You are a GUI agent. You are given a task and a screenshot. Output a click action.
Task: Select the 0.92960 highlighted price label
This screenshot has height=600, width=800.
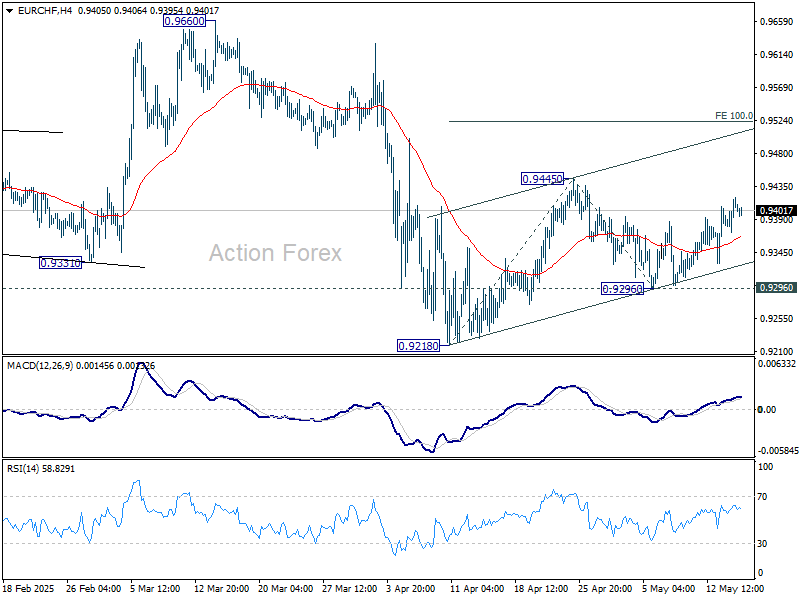(623, 289)
